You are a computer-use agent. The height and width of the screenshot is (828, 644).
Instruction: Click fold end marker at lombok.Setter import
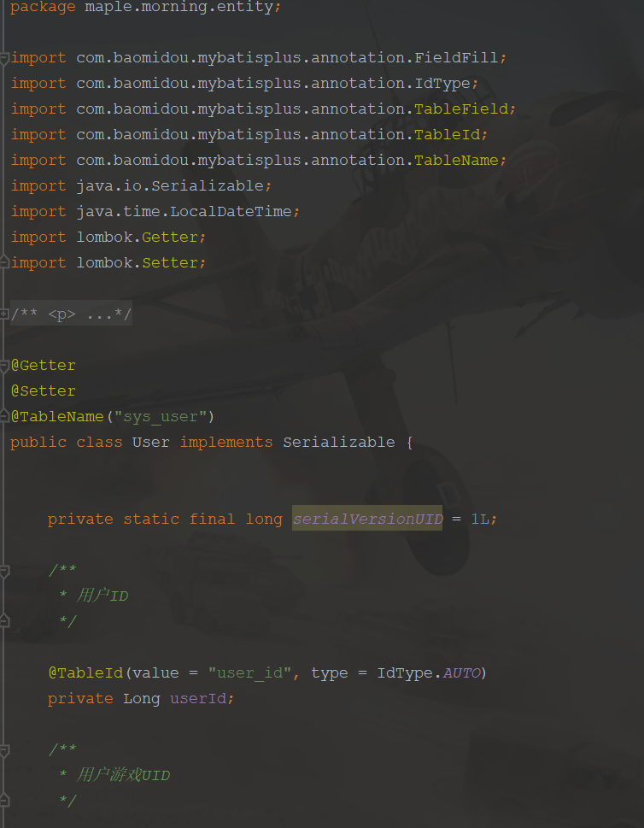click(4, 262)
